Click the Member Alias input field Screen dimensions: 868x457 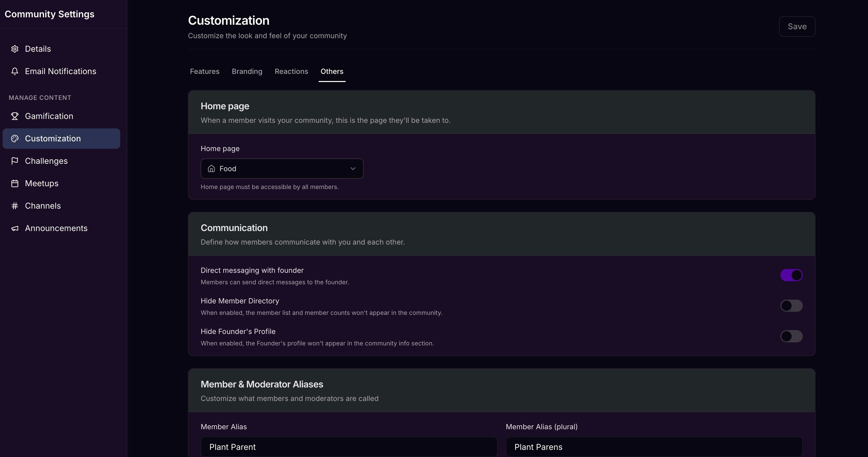coord(349,447)
